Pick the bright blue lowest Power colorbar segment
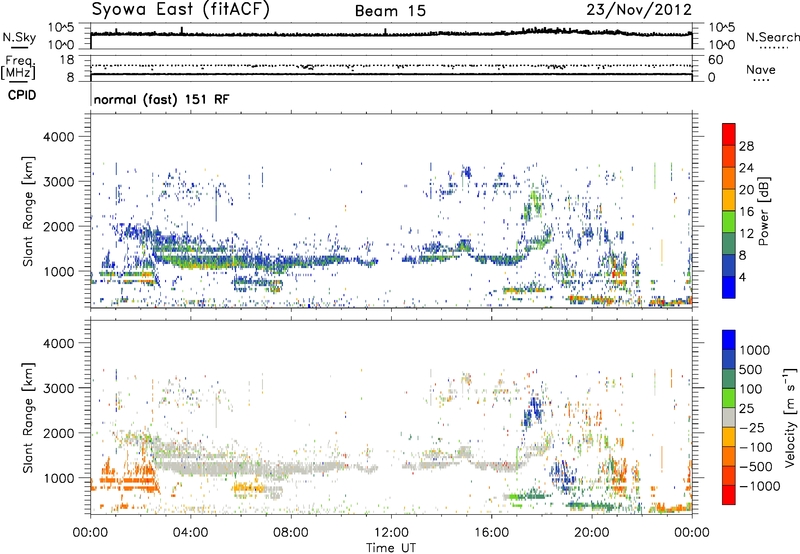800x554 pixels. pyautogui.click(x=729, y=287)
